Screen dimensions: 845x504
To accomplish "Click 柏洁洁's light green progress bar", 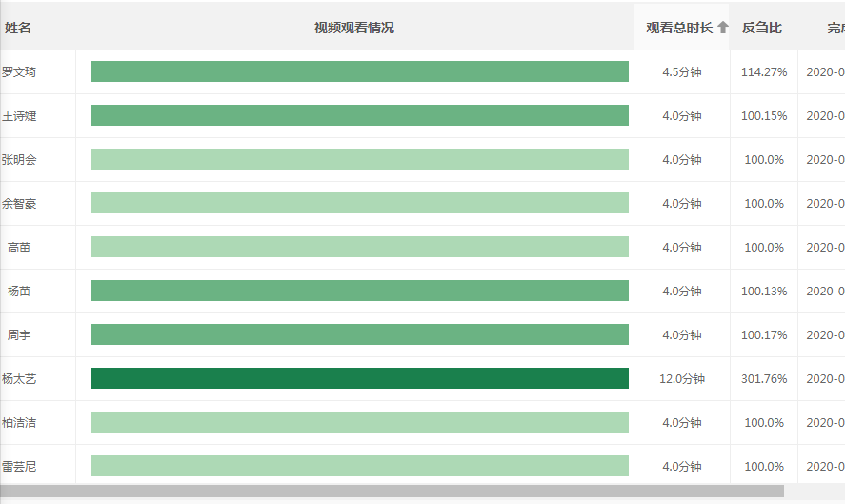I will (359, 422).
